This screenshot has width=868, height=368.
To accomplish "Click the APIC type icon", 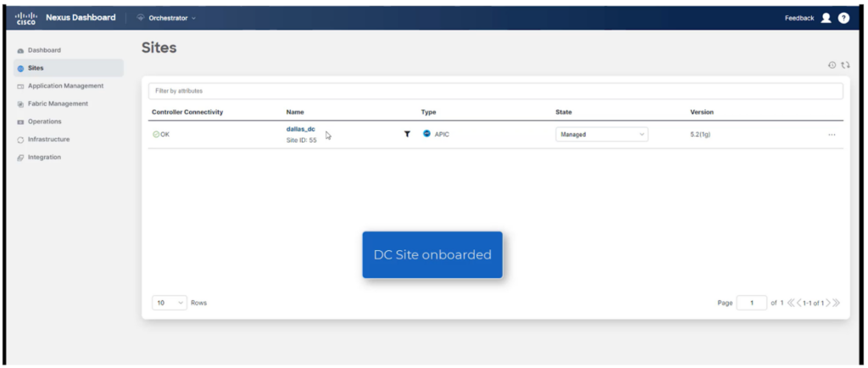I will pyautogui.click(x=426, y=133).
